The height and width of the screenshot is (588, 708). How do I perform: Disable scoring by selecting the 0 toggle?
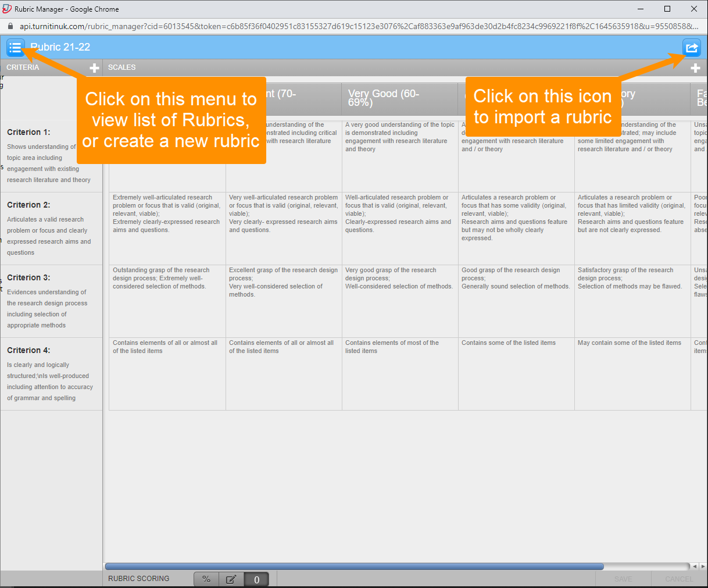pyautogui.click(x=256, y=579)
